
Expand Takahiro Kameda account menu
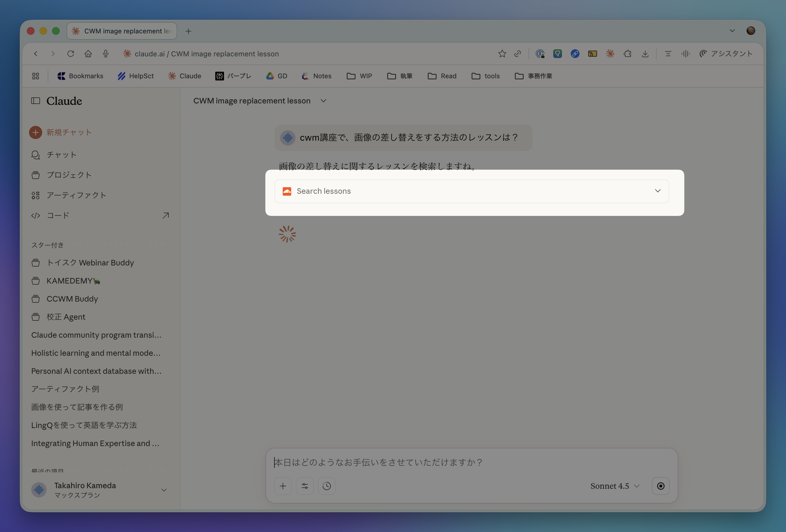[164, 490]
